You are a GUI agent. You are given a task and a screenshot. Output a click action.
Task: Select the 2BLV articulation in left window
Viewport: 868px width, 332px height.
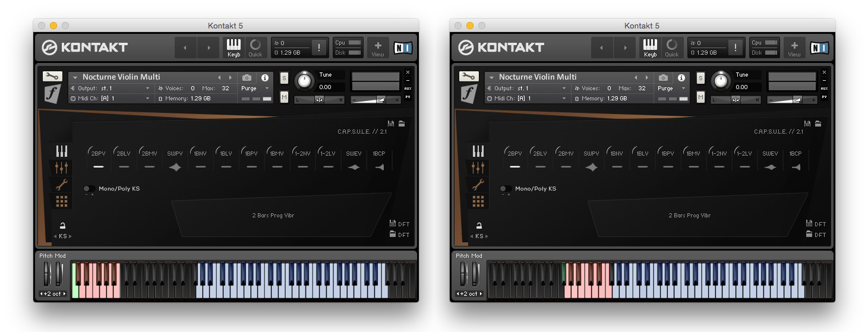tap(124, 160)
